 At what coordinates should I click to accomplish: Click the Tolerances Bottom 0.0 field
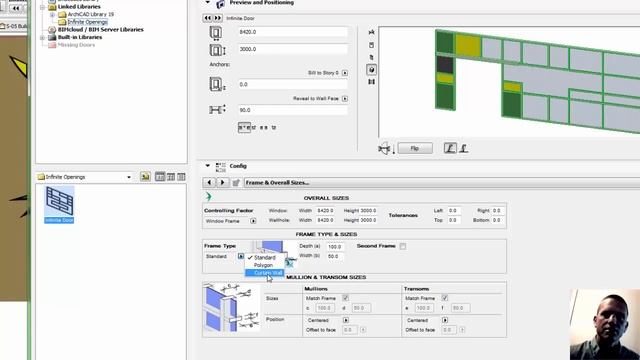498,220
